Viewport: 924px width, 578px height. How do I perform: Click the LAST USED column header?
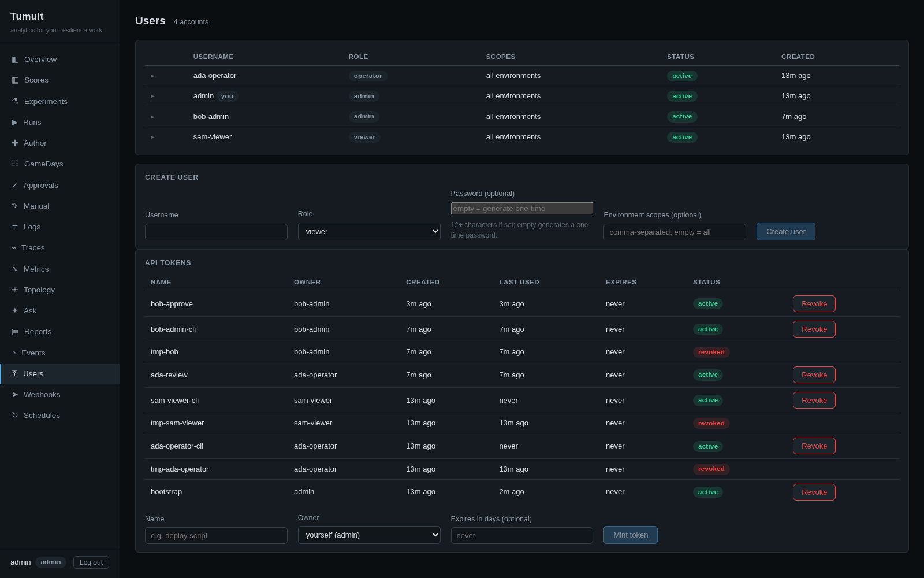click(x=519, y=282)
